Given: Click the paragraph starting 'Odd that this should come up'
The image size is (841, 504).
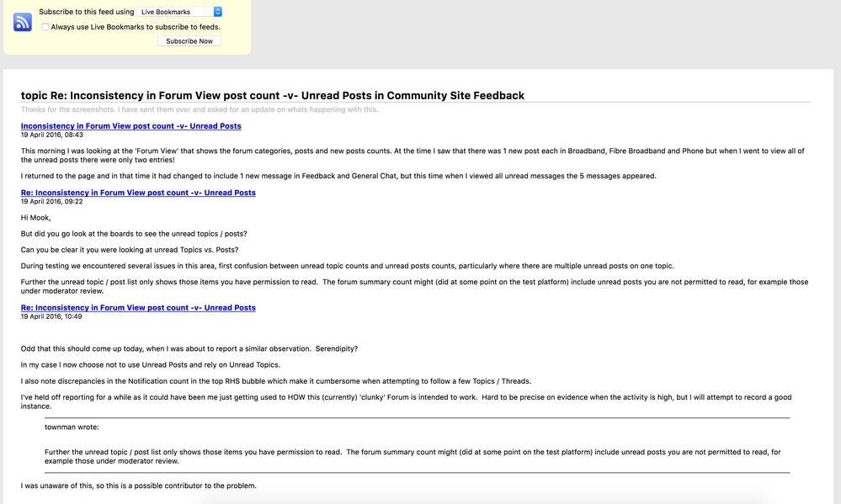Looking at the screenshot, I should click(x=189, y=348).
